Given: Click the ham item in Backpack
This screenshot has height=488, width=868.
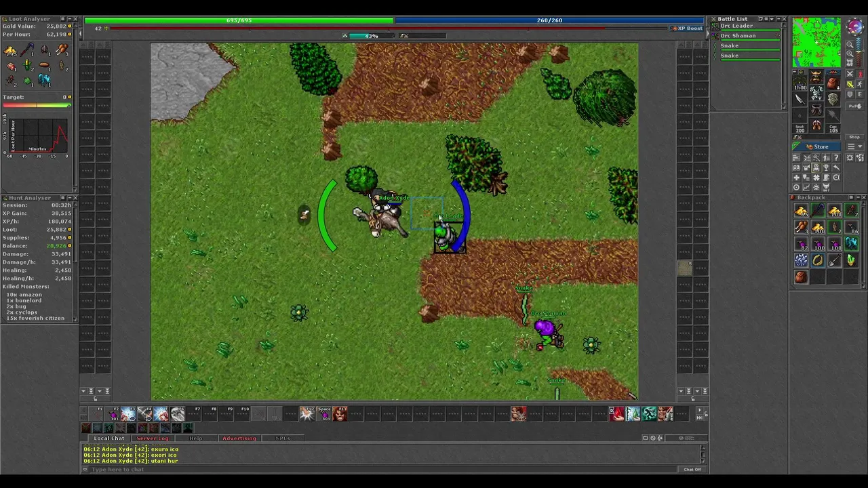Looking at the screenshot, I should (801, 227).
